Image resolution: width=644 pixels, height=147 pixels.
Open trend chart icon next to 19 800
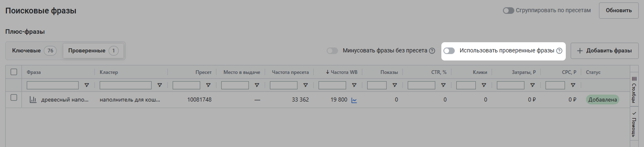(x=354, y=100)
